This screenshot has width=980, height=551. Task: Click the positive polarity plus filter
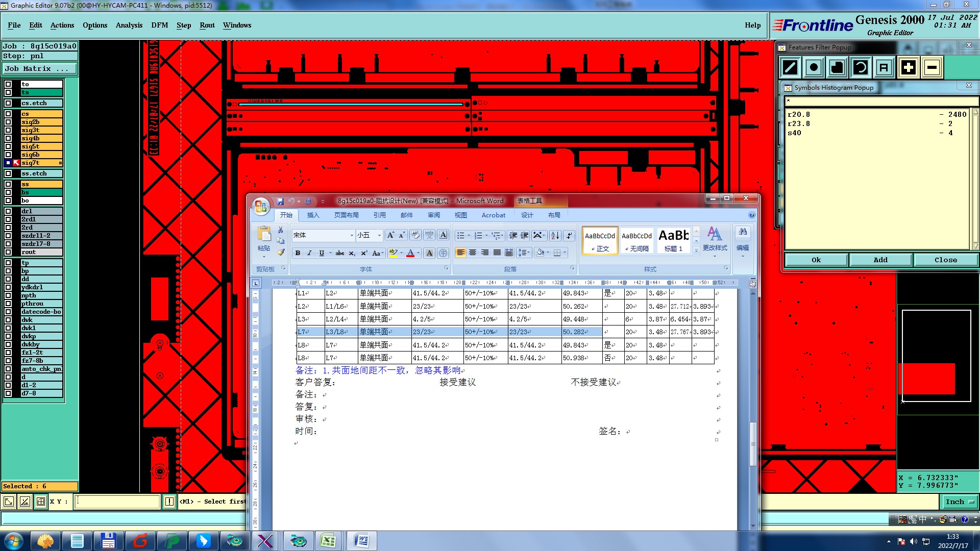coord(908,67)
